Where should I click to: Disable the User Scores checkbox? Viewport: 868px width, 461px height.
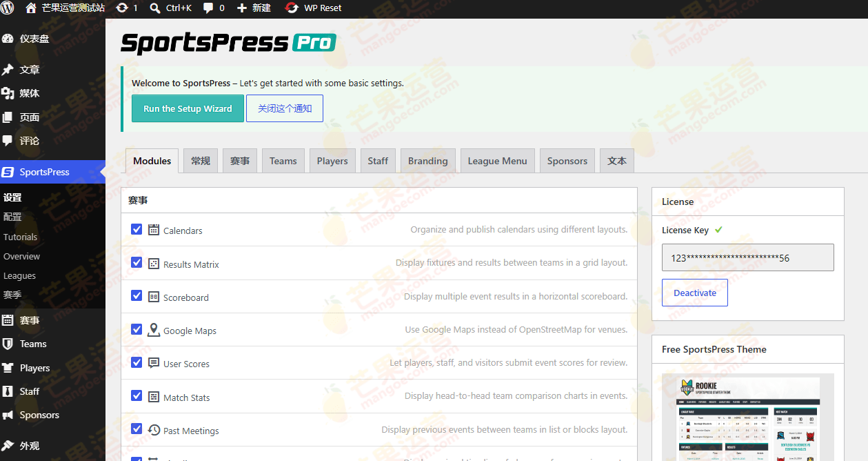137,362
